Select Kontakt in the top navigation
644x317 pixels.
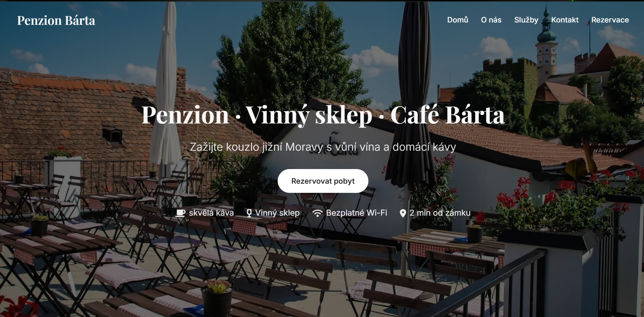coord(564,20)
